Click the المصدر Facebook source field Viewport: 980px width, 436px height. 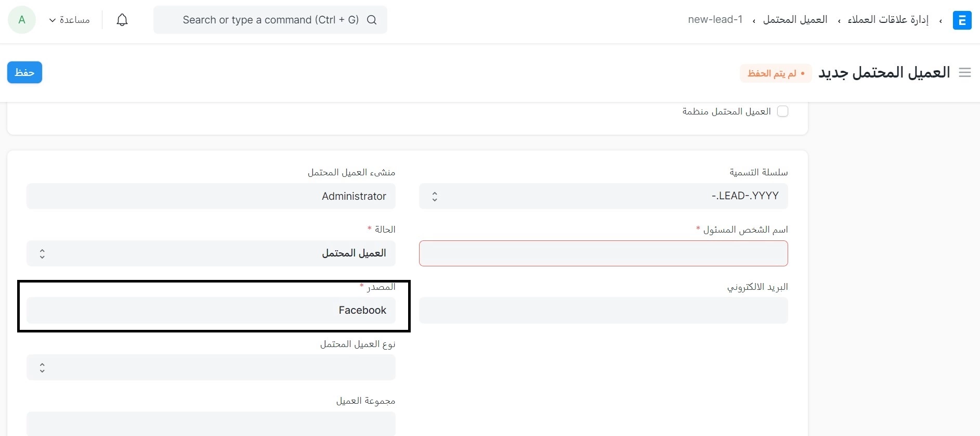[x=211, y=311]
